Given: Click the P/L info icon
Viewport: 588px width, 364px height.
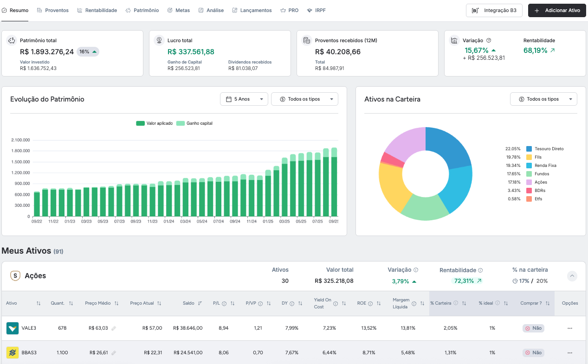Looking at the screenshot, I should coord(224,303).
